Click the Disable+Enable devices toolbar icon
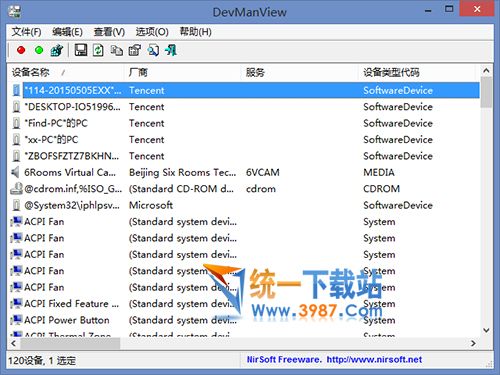The image size is (500, 375). click(x=57, y=50)
